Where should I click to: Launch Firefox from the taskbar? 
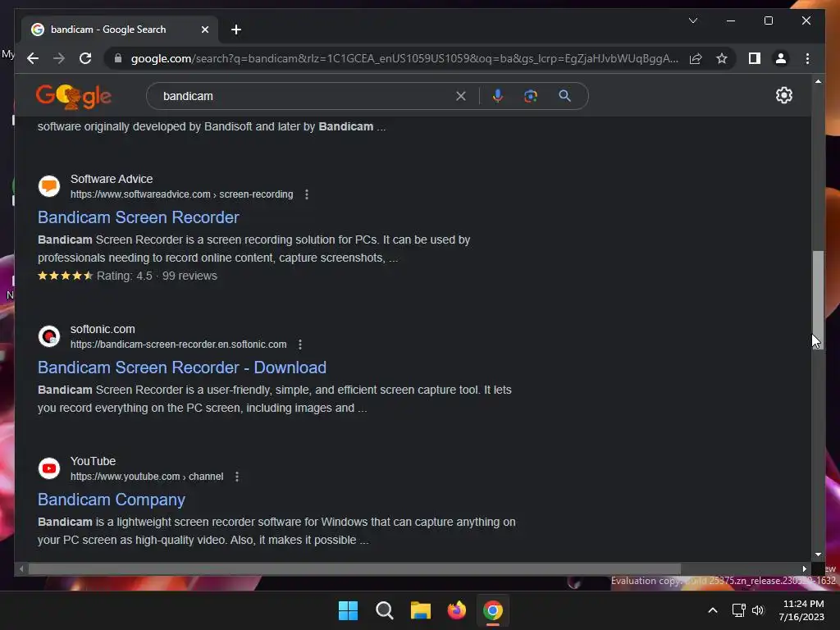[x=456, y=610]
